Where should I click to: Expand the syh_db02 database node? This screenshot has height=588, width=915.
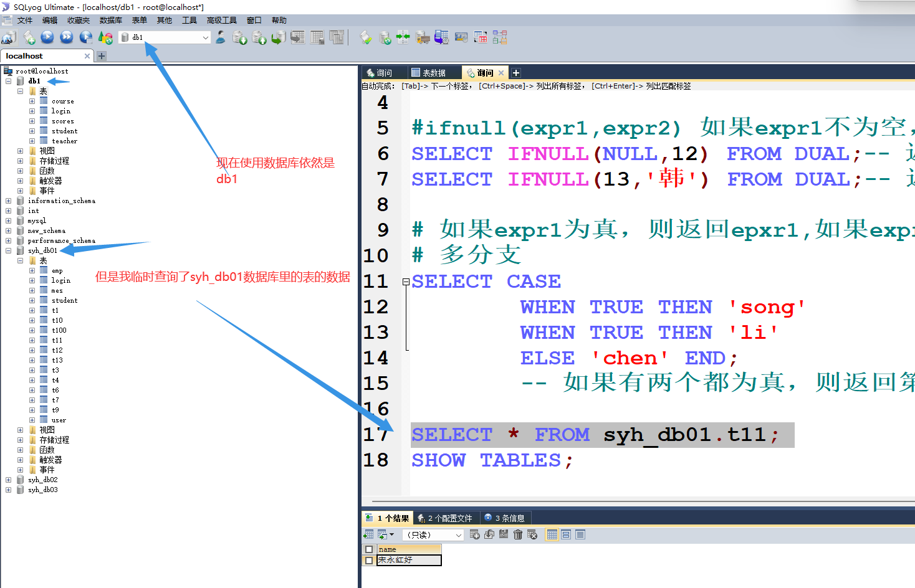(x=8, y=480)
